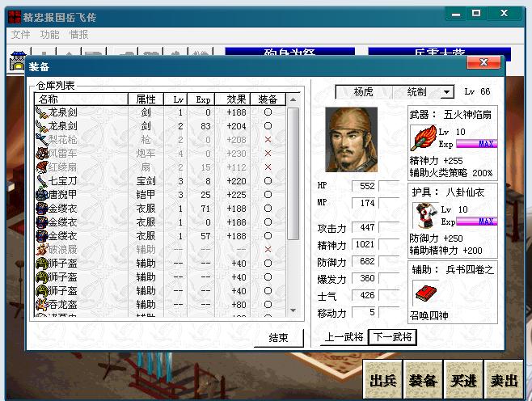Go to previous general with 上一武将
Screen dimensions: 532x401
click(344, 337)
